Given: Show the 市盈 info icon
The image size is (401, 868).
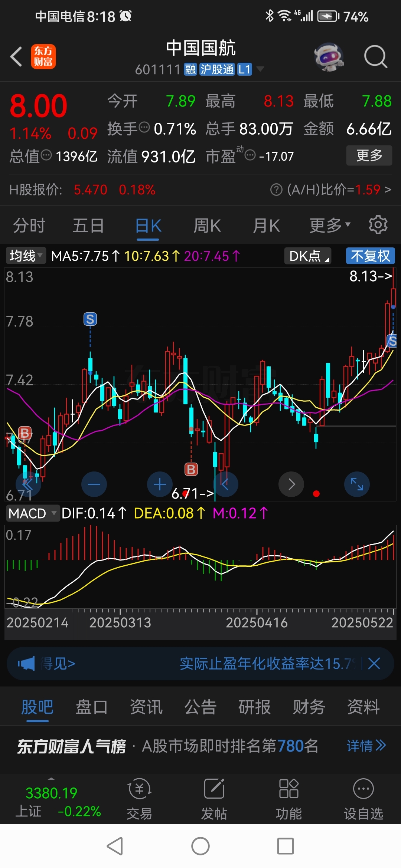Looking at the screenshot, I should pos(250,155).
